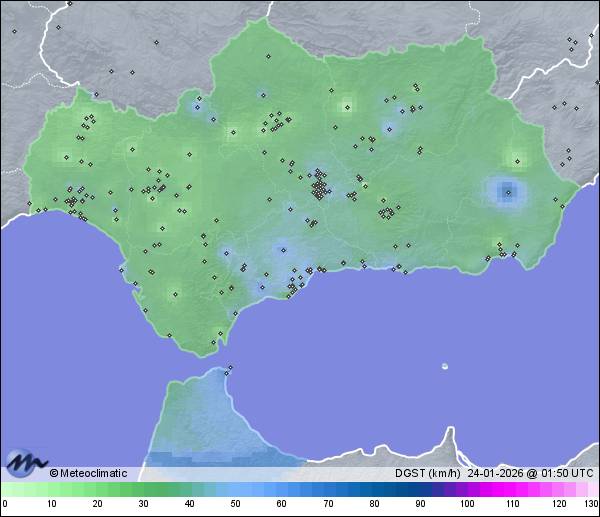
Task: Click the station marker at the map's top-left corner
Action: 15,31
